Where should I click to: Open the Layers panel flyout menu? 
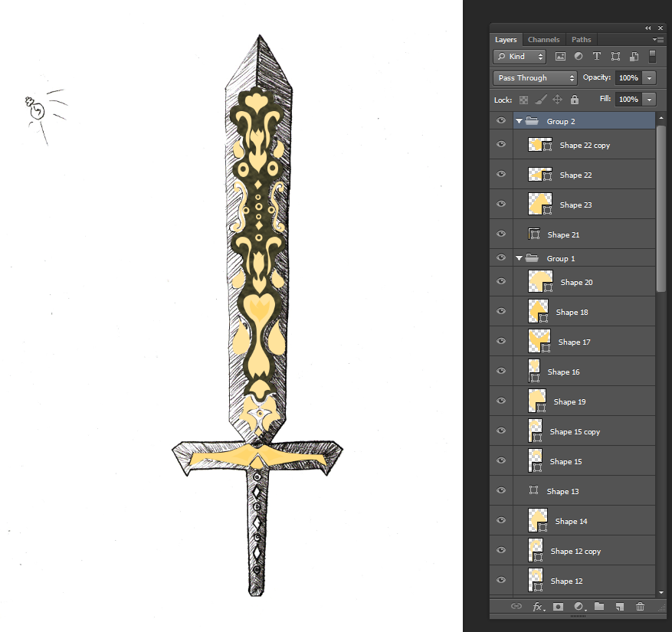click(658, 39)
